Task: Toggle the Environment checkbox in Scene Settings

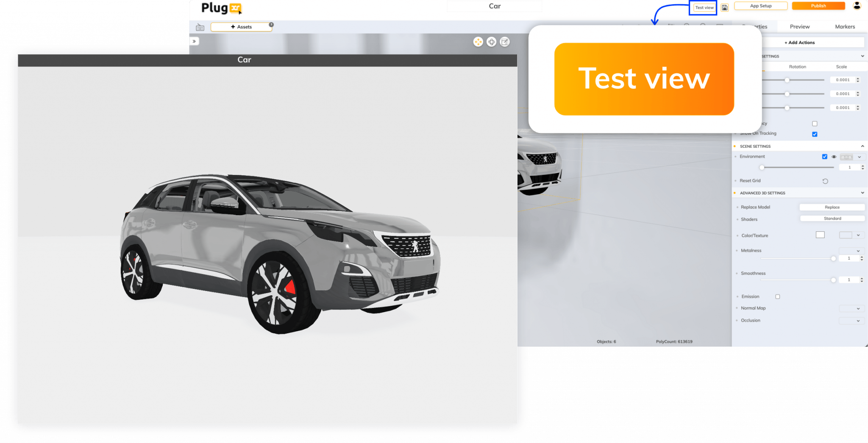Action: pos(824,157)
